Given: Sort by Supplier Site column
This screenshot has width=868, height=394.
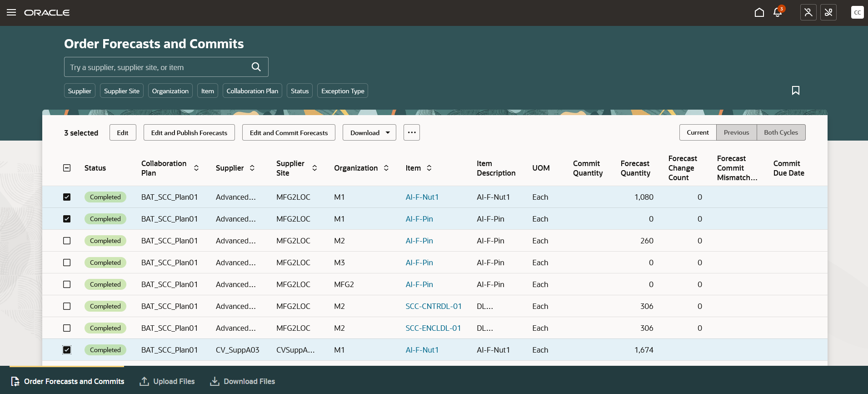Looking at the screenshot, I should [314, 168].
